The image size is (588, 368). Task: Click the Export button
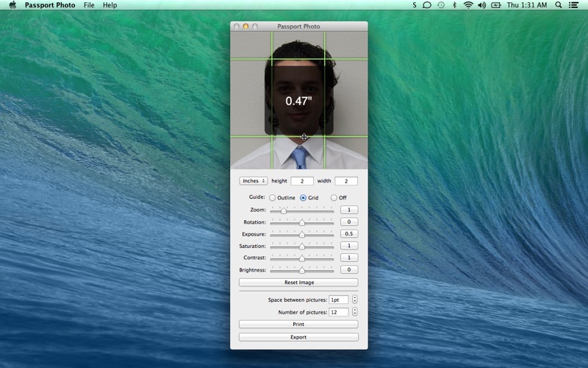pyautogui.click(x=299, y=337)
